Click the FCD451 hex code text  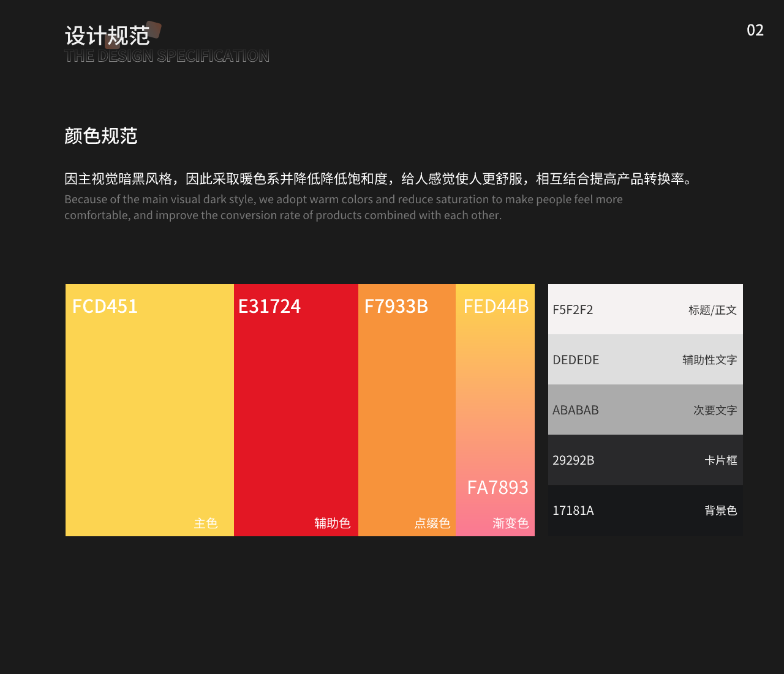click(x=105, y=306)
